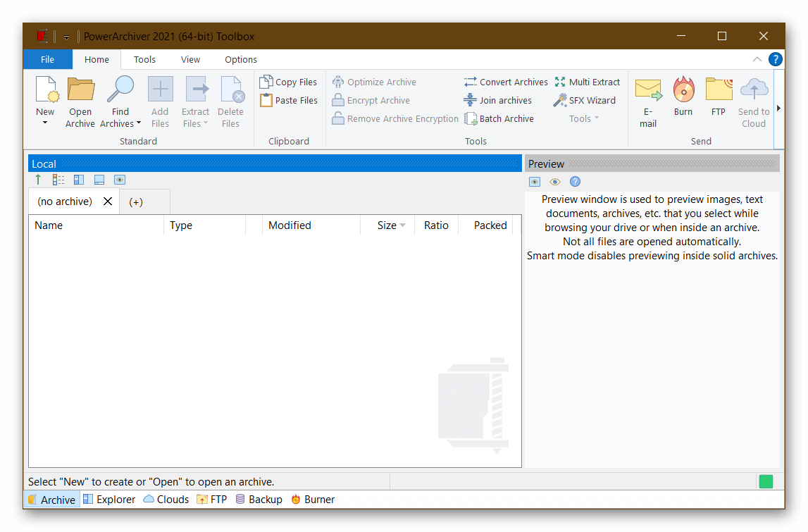The width and height of the screenshot is (808, 532).
Task: Click Convert Archives tool
Action: [506, 82]
